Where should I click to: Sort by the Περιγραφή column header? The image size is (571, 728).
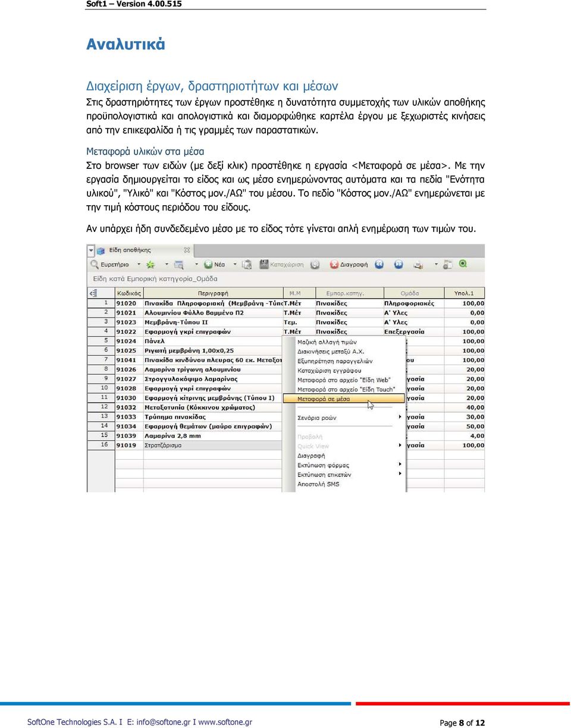click(x=213, y=293)
